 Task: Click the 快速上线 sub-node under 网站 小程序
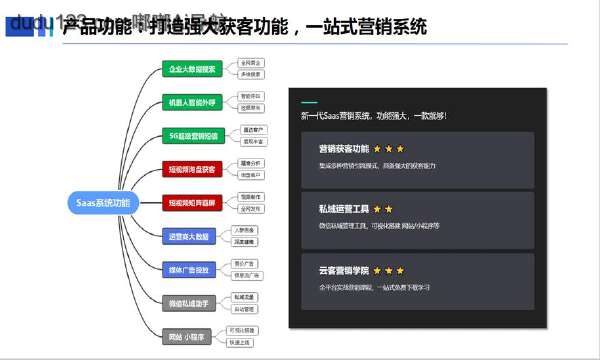click(240, 342)
